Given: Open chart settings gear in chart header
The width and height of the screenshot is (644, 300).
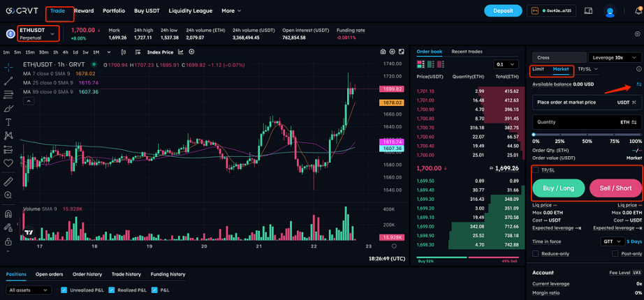Looking at the screenshot, I should pyautogui.click(x=393, y=52).
